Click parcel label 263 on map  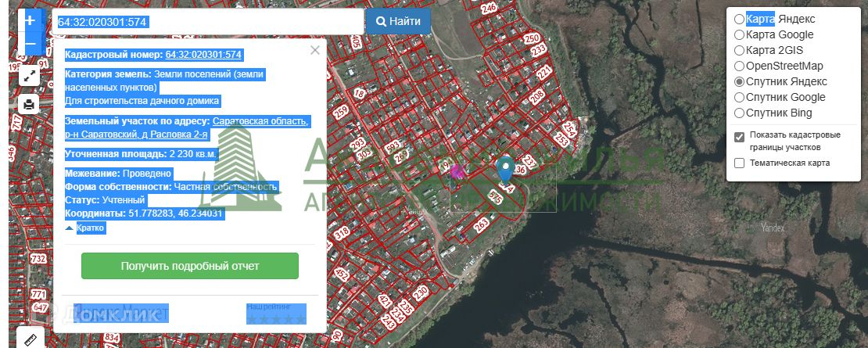481,224
